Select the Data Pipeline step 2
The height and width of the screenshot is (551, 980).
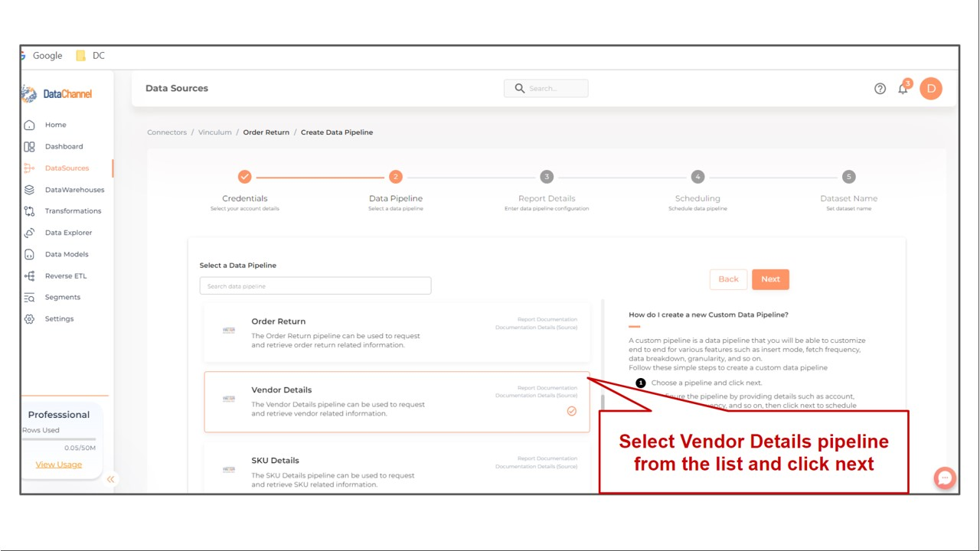[395, 177]
